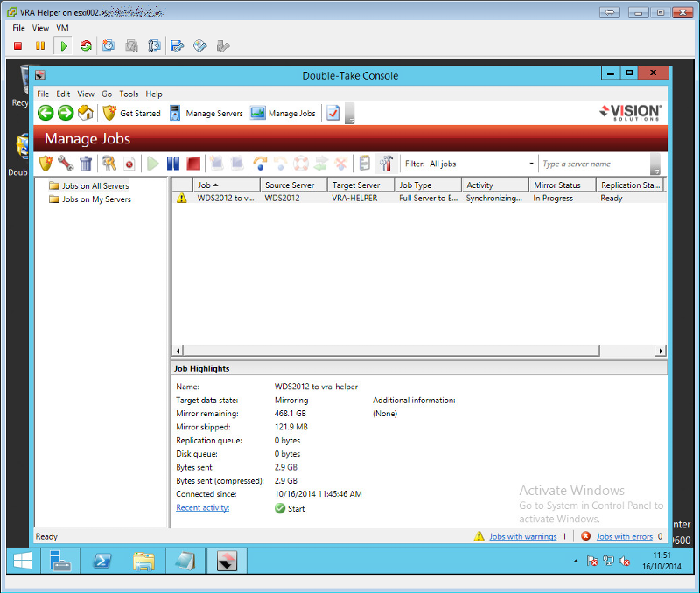This screenshot has height=593, width=700.
Task: Power on the VM with green play icon
Action: [x=63, y=45]
